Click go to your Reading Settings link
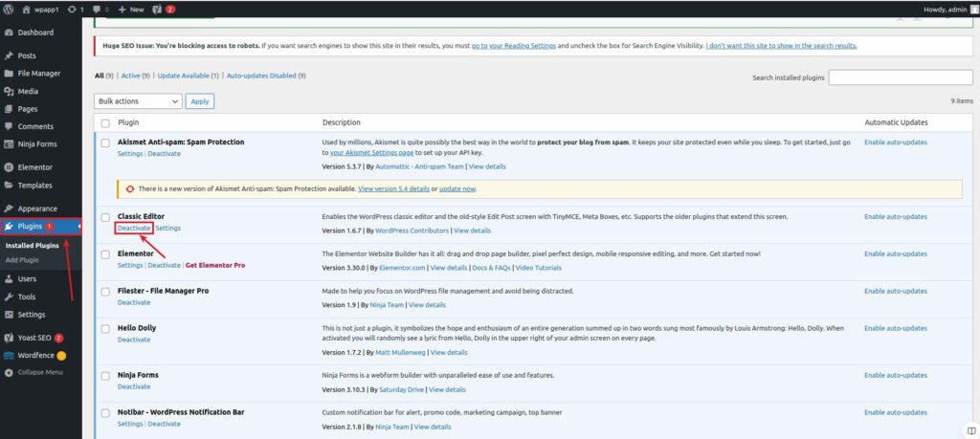Image resolution: width=980 pixels, height=439 pixels. (514, 46)
